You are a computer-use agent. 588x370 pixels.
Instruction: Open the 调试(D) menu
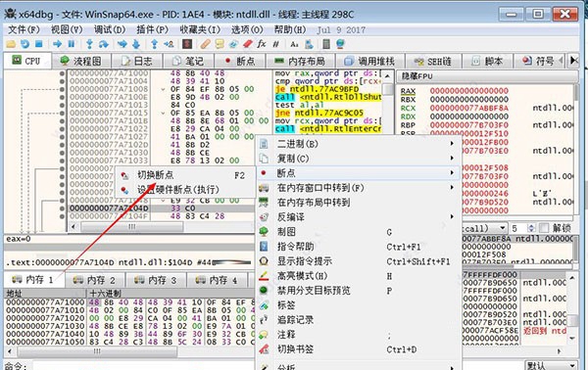(x=110, y=29)
